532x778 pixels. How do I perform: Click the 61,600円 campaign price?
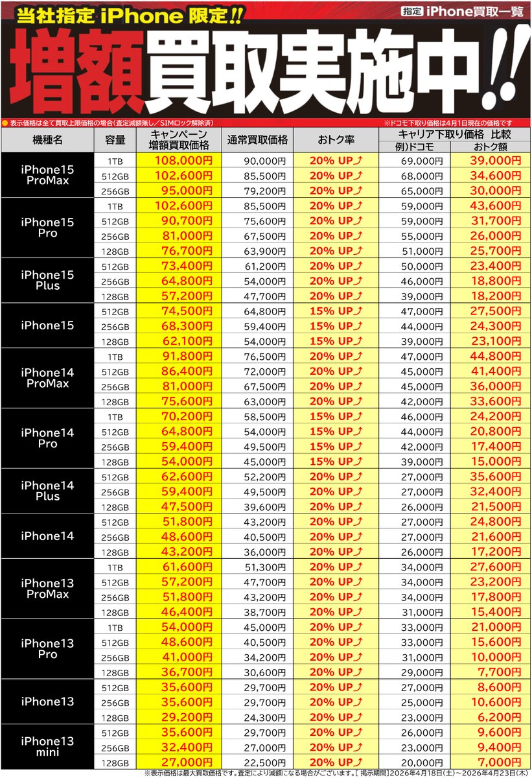click(187, 567)
